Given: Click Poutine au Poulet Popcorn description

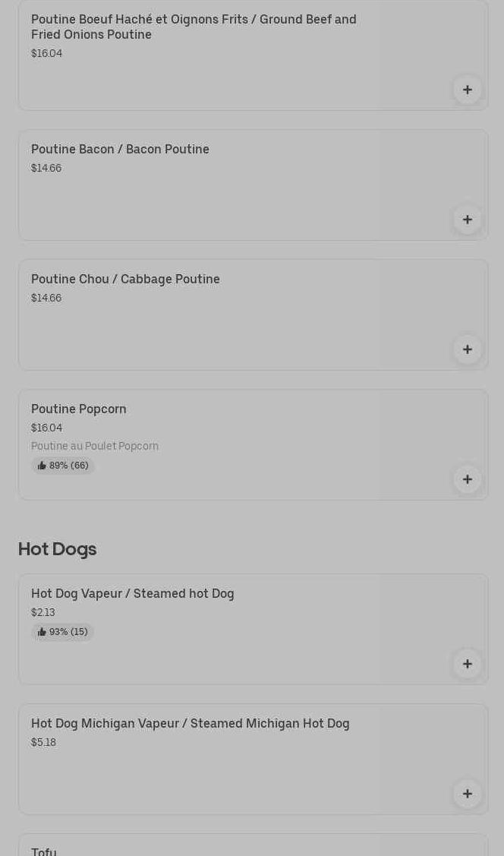Looking at the screenshot, I should pos(95,447).
